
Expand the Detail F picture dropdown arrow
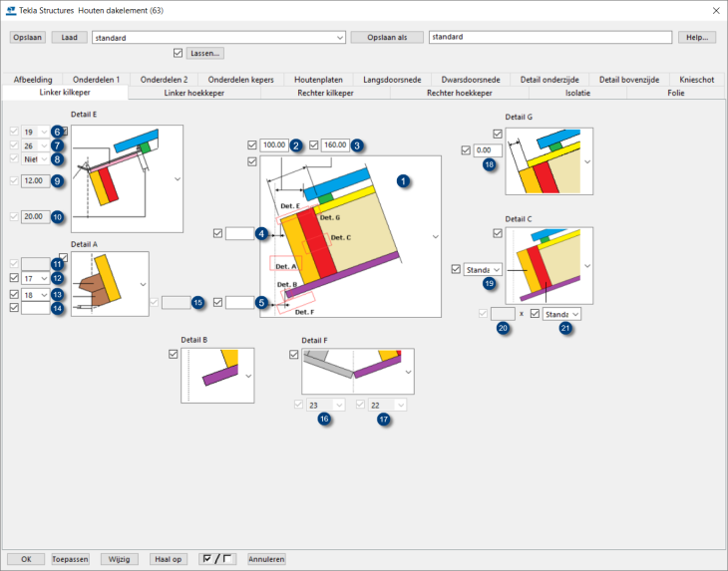[409, 372]
